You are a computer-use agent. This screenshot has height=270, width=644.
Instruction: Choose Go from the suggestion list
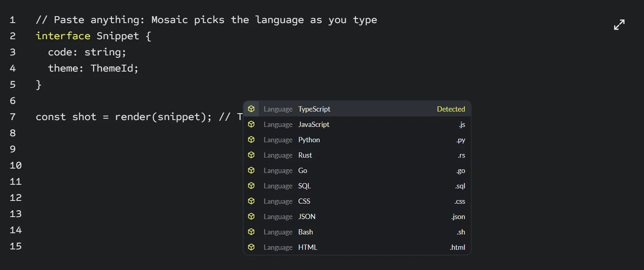click(x=357, y=171)
